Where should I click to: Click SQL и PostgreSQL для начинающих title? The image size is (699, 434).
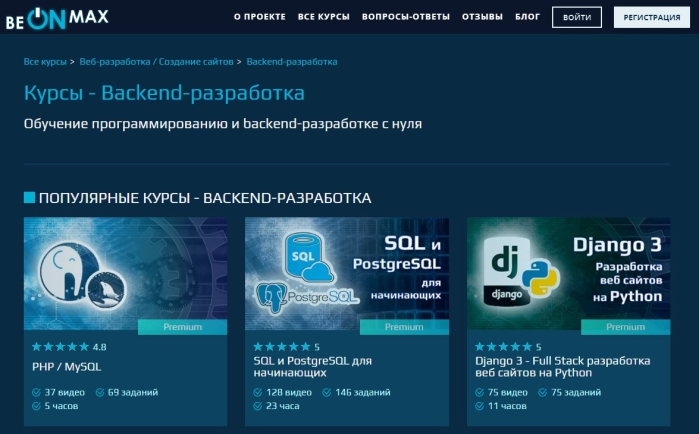[x=312, y=367]
